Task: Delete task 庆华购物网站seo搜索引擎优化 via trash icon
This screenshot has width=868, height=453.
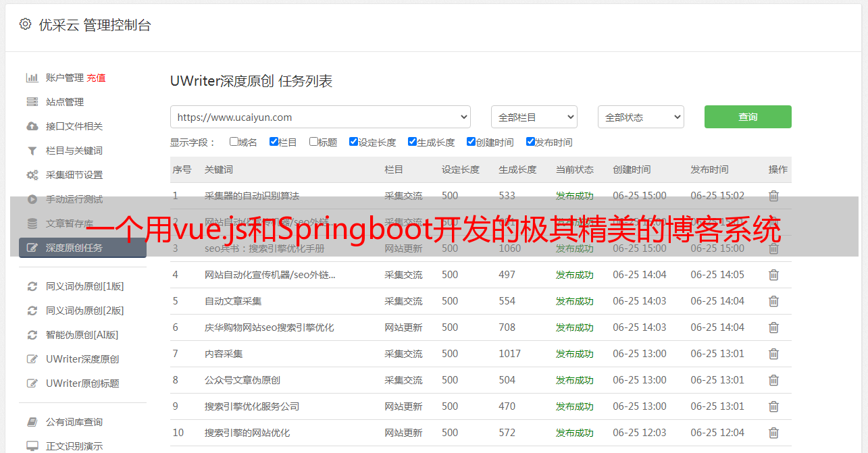Action: (x=774, y=327)
